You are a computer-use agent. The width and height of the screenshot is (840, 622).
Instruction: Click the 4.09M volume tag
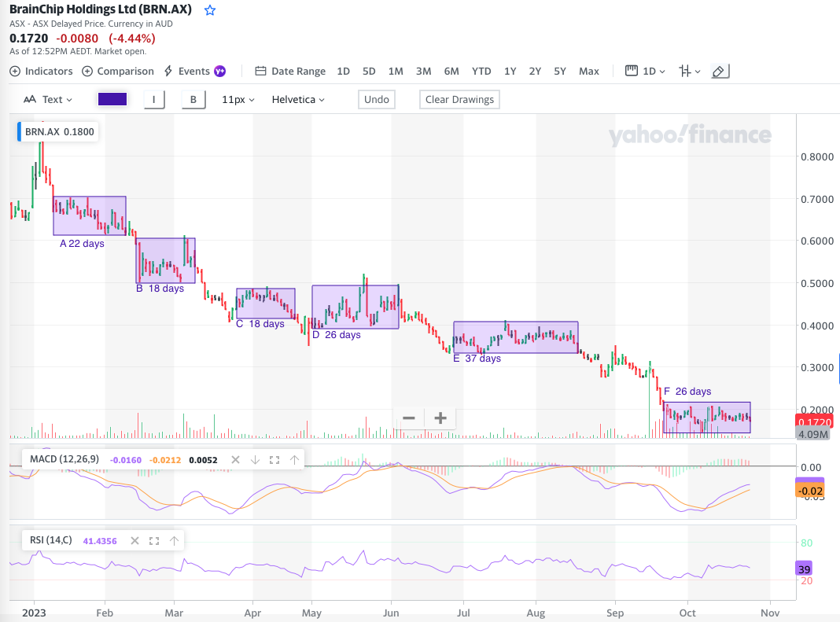pyautogui.click(x=813, y=435)
